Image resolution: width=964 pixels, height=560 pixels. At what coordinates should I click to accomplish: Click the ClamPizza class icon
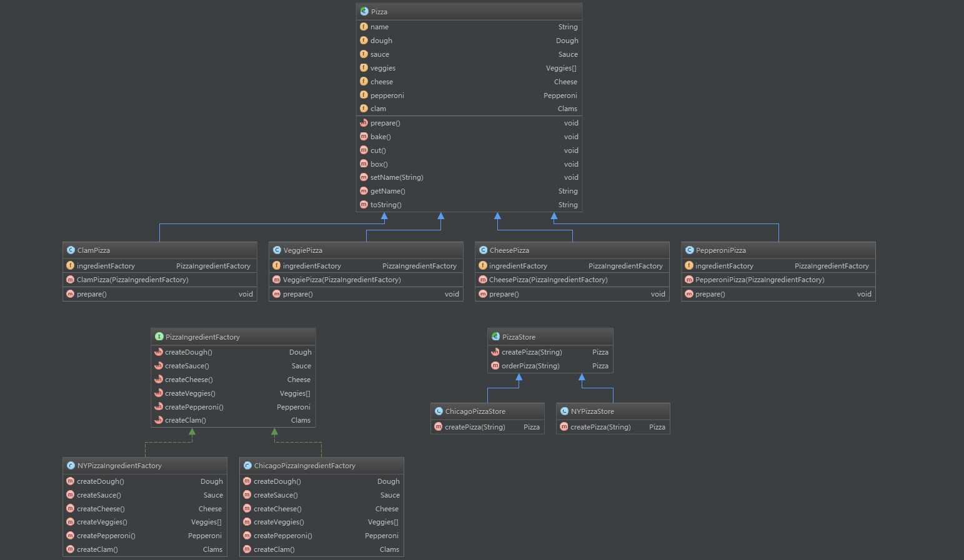[71, 250]
